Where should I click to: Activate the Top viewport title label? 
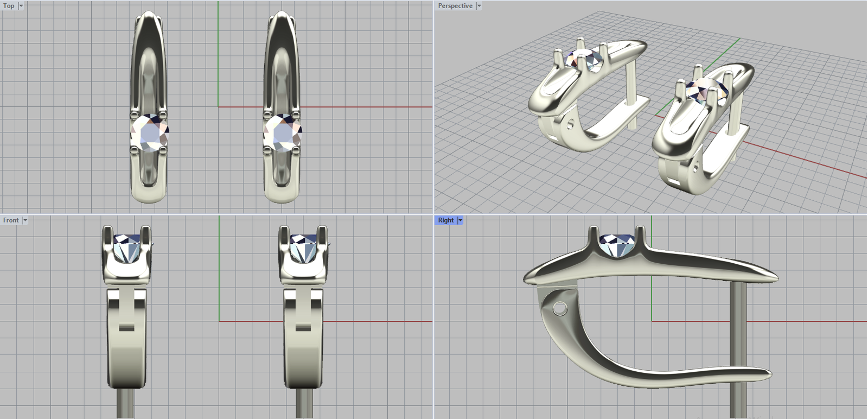[x=9, y=6]
